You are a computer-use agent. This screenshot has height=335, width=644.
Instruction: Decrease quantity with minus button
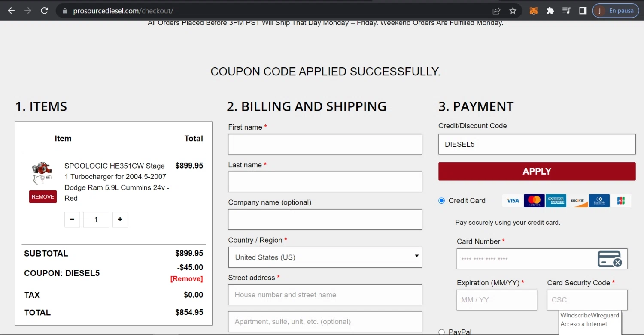(72, 220)
